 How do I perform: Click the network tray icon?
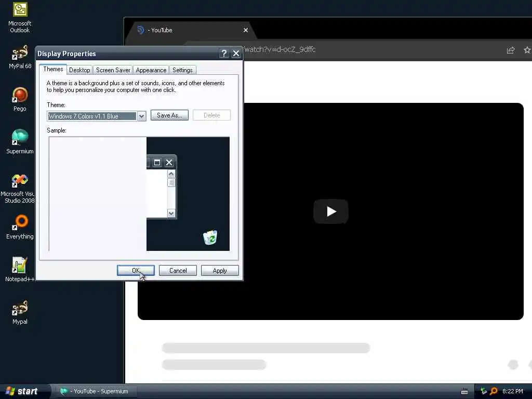[484, 391]
